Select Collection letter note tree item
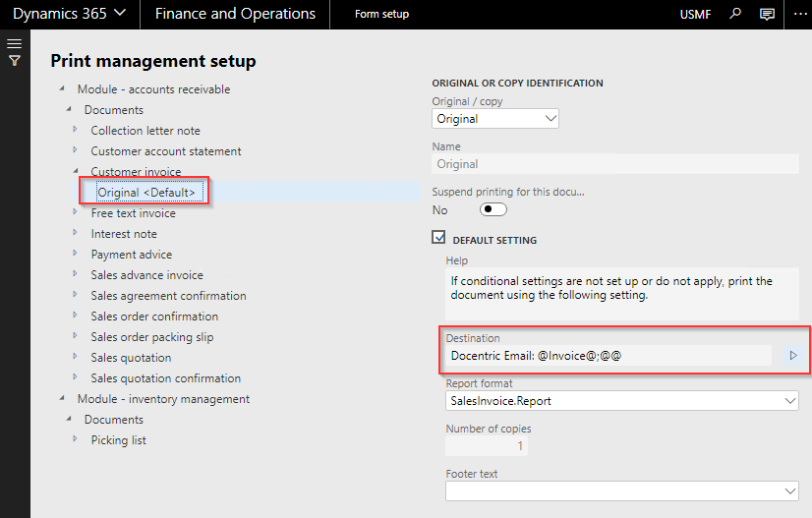Viewport: 812px width, 518px height. pos(145,131)
